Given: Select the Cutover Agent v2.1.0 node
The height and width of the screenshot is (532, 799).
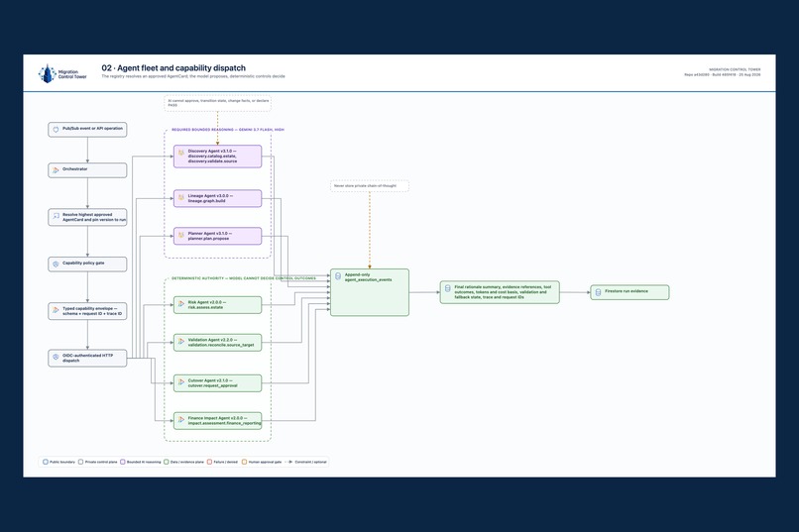Looking at the screenshot, I should pos(217,383).
